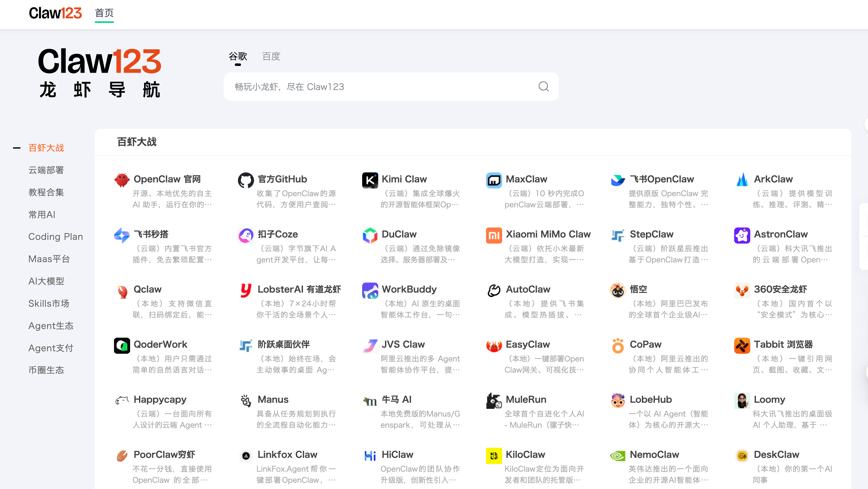Select the StepClaw icon
This screenshot has height=489, width=868.
pyautogui.click(x=618, y=235)
